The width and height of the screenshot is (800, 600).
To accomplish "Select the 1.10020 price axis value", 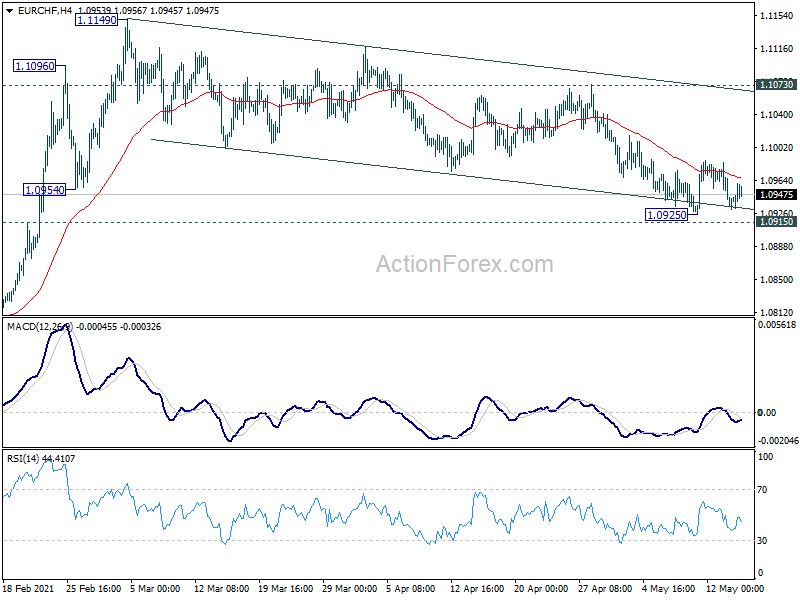I will [x=777, y=148].
